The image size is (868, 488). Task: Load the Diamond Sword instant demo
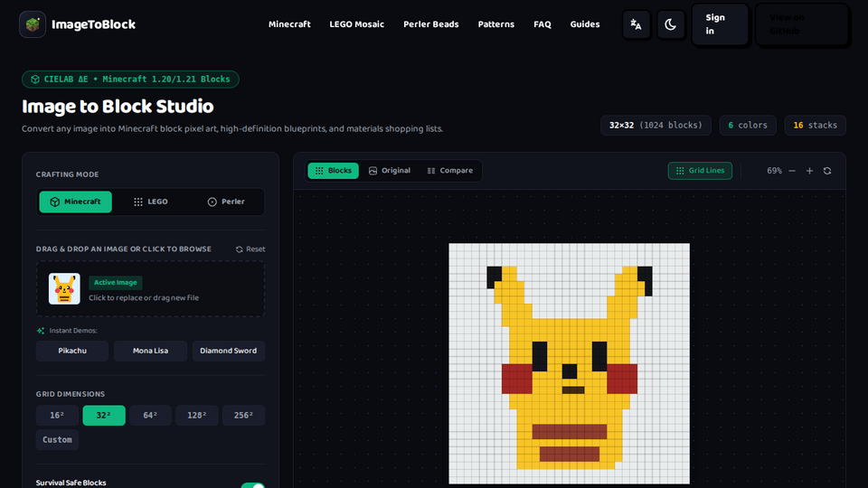click(x=228, y=351)
